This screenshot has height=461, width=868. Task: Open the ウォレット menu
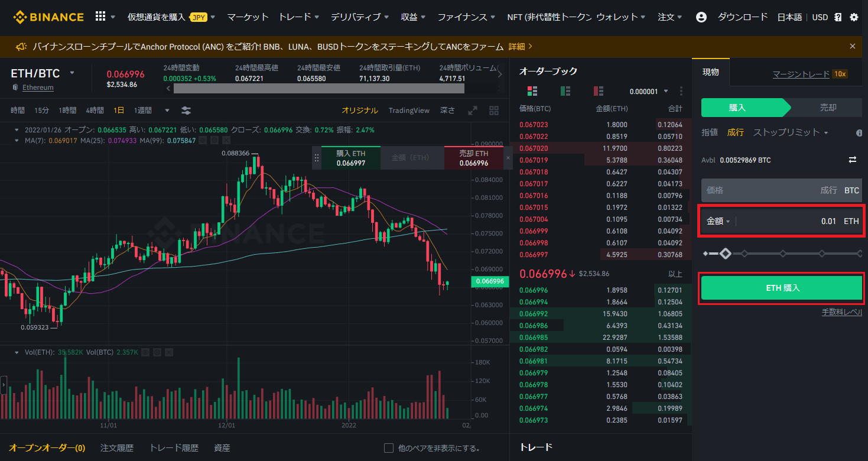point(622,17)
